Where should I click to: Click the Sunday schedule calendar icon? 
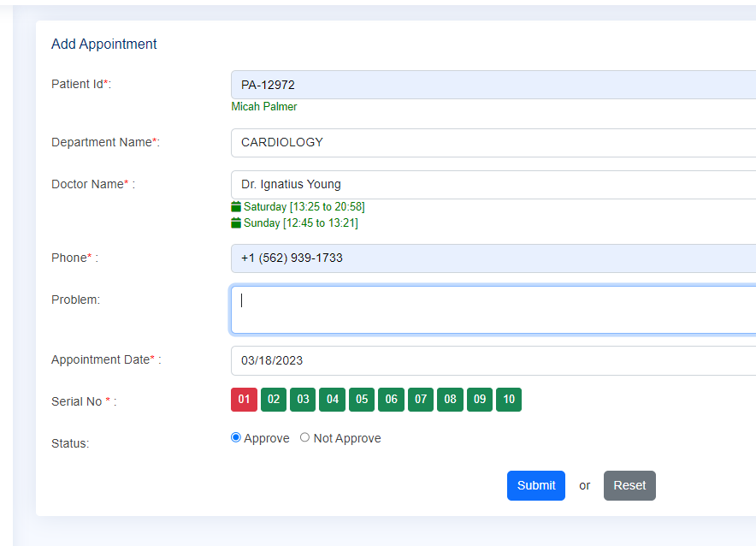[236, 223]
